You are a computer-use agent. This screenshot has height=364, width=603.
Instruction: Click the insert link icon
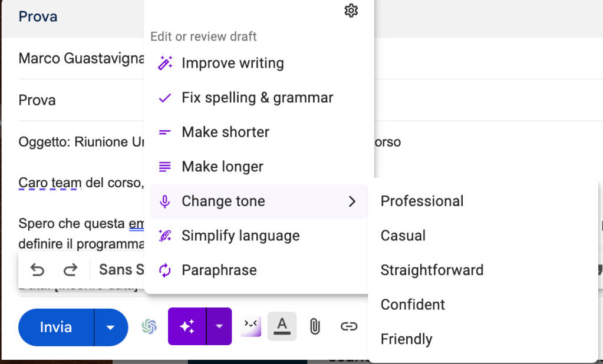(349, 326)
